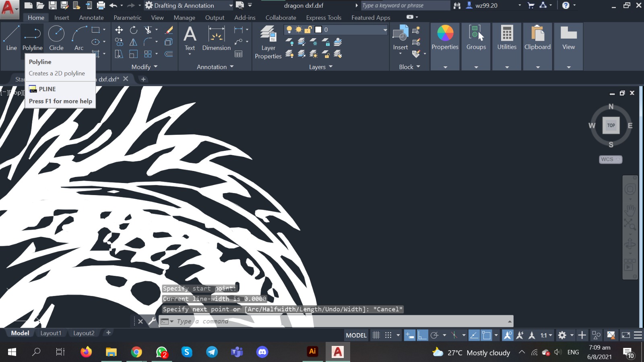Choose the Trim scissors tool
644x362 pixels.
pyautogui.click(x=148, y=30)
